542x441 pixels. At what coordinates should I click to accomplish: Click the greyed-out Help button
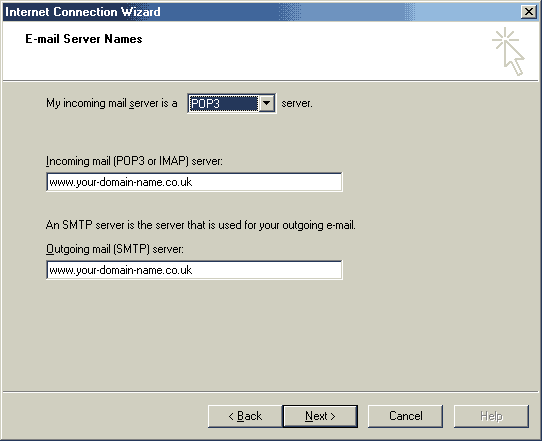pos(491,416)
